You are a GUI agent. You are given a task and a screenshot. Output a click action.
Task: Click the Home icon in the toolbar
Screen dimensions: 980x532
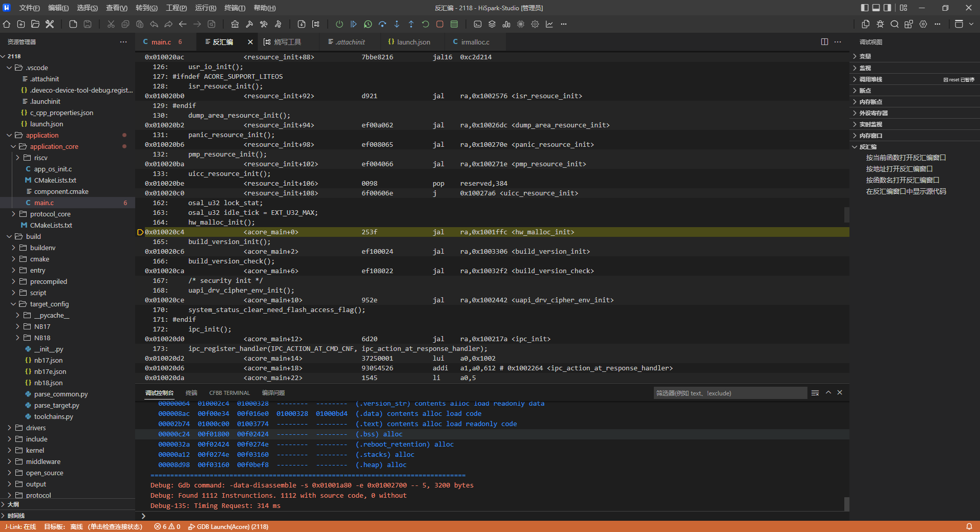[x=7, y=24]
